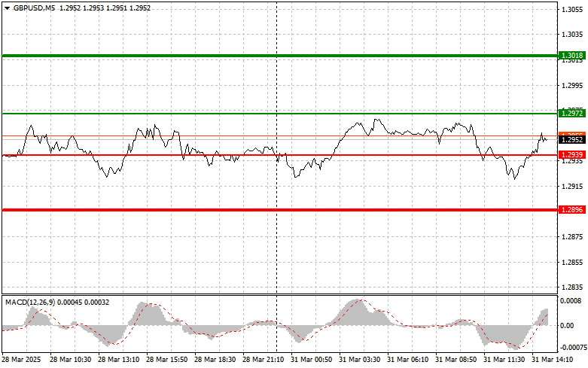
Task: Open the chart menu triangle beside GBPUSD
Action: click(7, 8)
